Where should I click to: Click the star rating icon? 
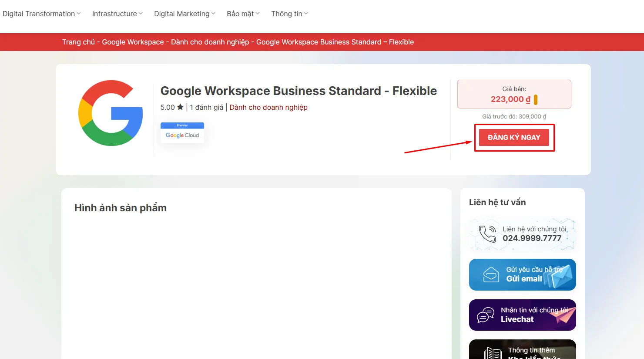coord(180,107)
